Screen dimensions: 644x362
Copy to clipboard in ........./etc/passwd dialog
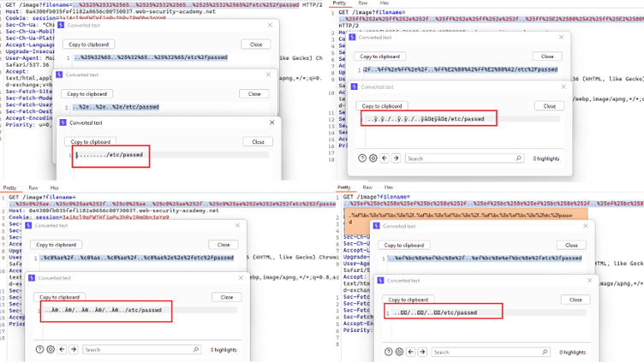(91, 141)
